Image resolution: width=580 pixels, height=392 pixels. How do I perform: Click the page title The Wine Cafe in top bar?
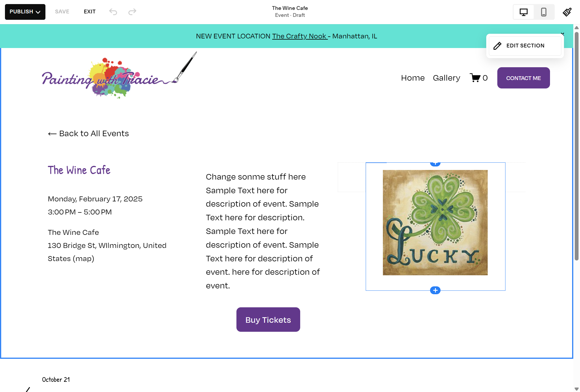click(290, 8)
